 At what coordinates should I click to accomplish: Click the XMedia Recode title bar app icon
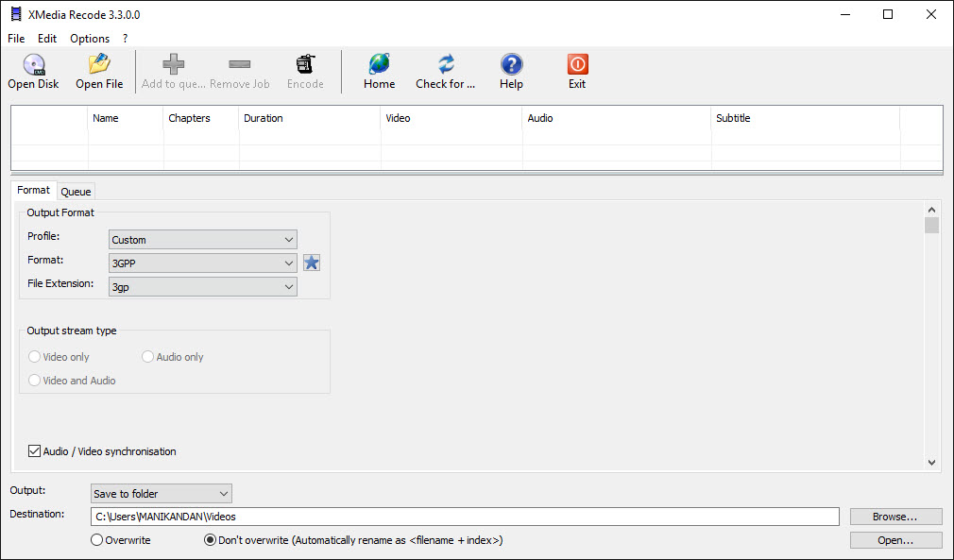click(x=16, y=14)
